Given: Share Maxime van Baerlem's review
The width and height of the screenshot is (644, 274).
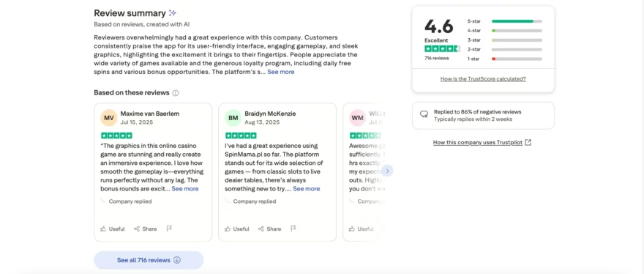Looking at the screenshot, I should point(146,229).
